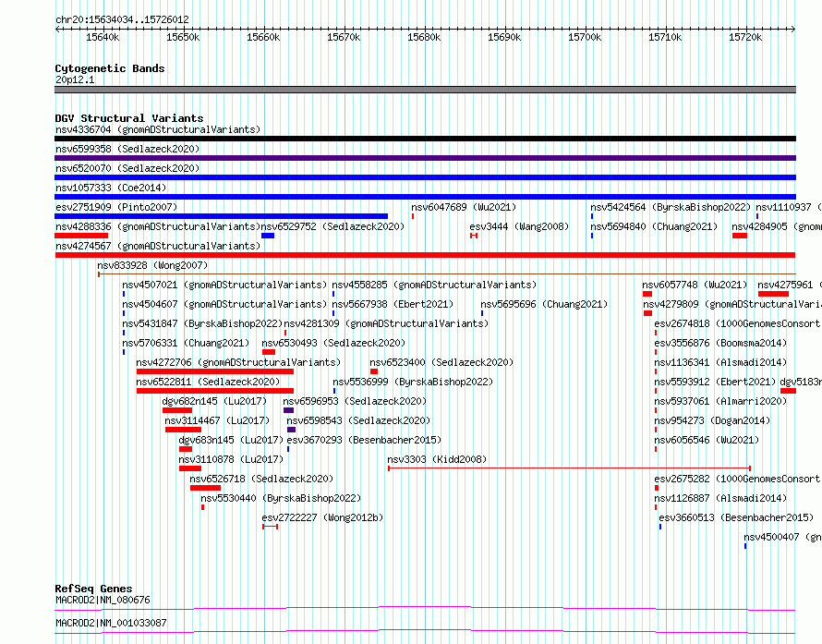Screen dimensions: 822x644
Task: Click dgv682n145 (Lu2017) label
Action: [x=214, y=401]
